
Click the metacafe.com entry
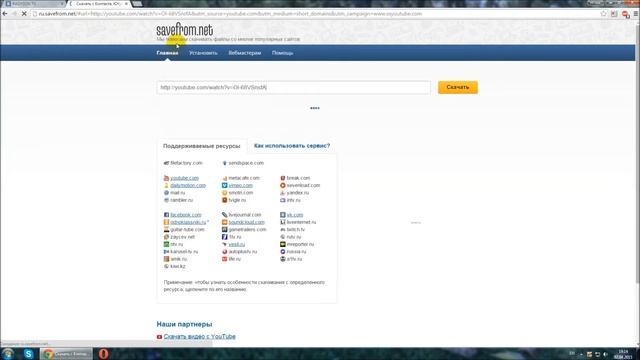[x=244, y=178]
